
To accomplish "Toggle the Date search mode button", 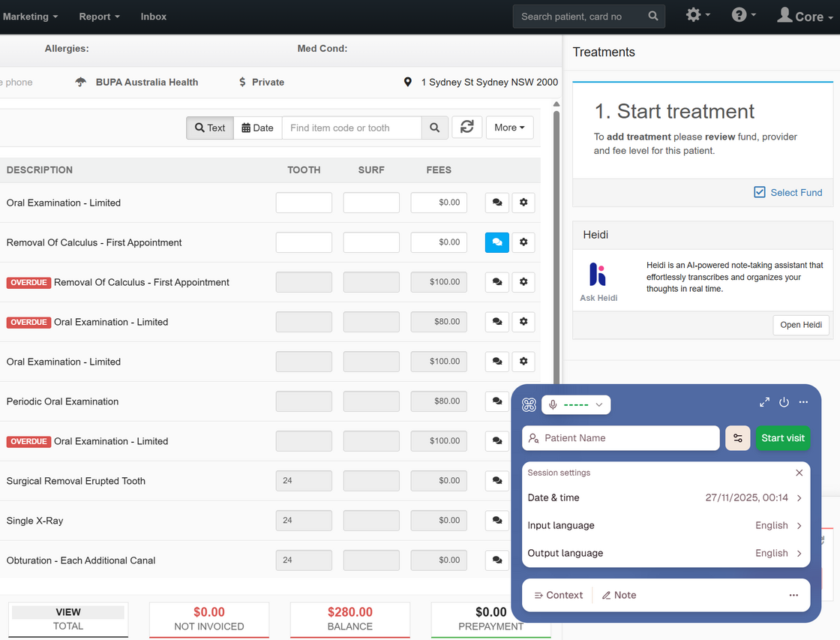I will pos(257,128).
